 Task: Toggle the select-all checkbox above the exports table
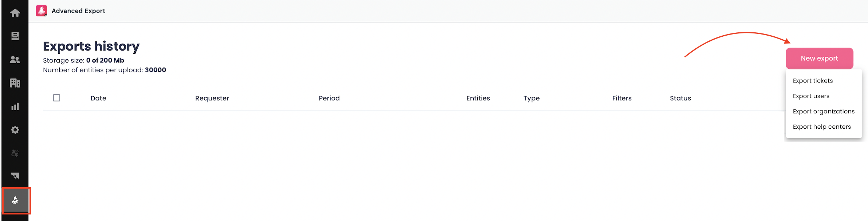click(x=56, y=98)
